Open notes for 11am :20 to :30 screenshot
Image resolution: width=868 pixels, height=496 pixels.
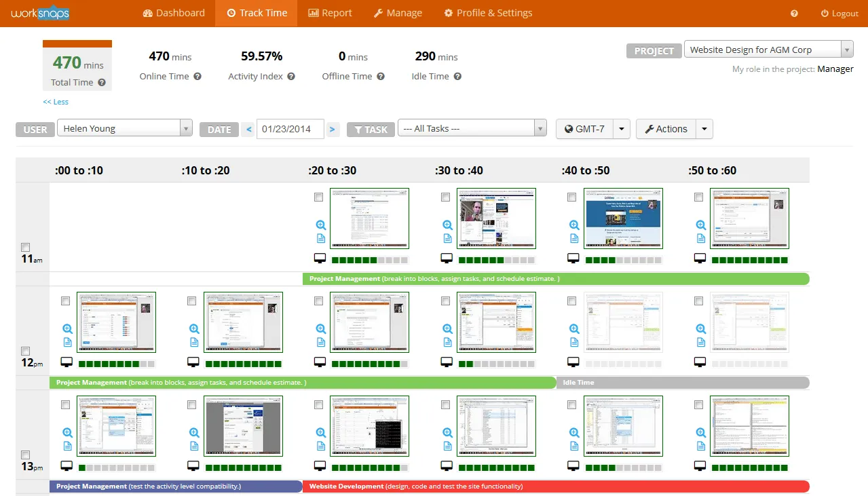pyautogui.click(x=321, y=238)
